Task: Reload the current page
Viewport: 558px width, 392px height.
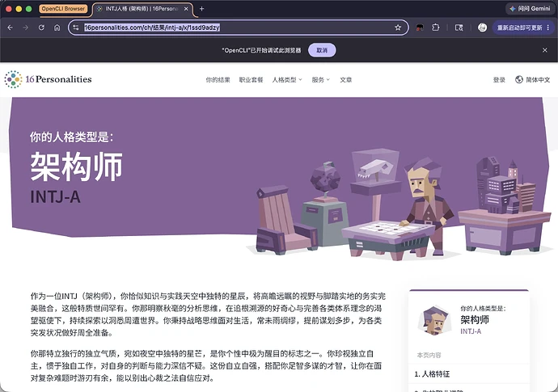Action: pyautogui.click(x=41, y=27)
